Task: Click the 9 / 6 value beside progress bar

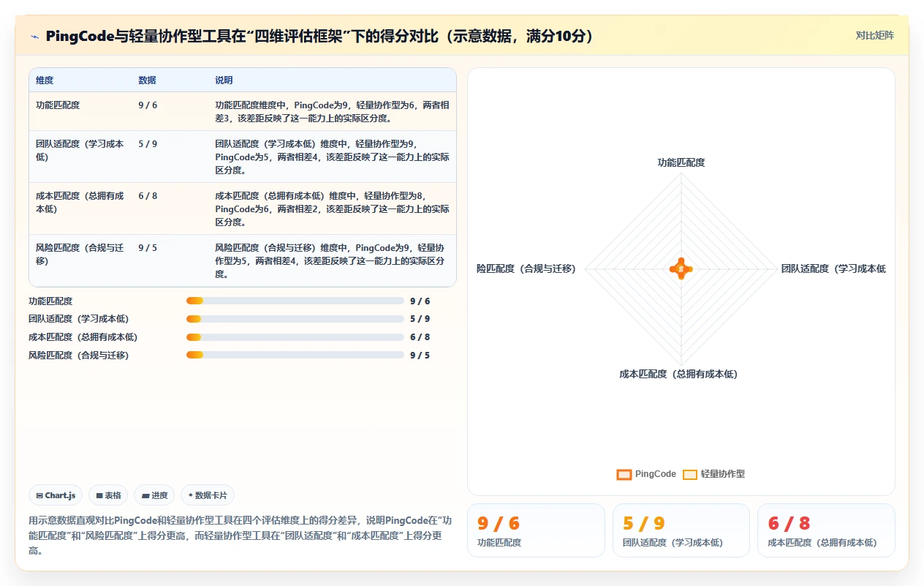Action: (420, 301)
